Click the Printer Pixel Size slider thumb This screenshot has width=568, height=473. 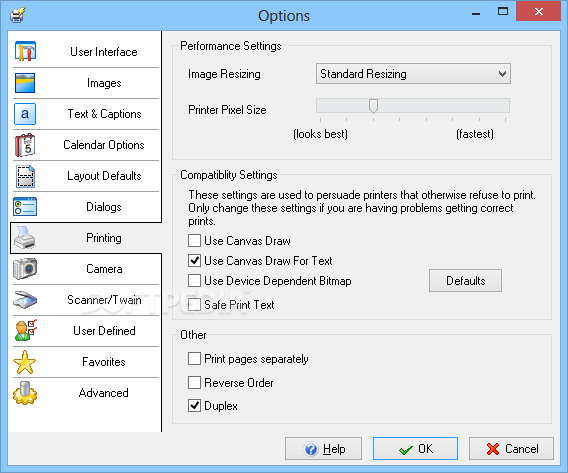pyautogui.click(x=373, y=106)
